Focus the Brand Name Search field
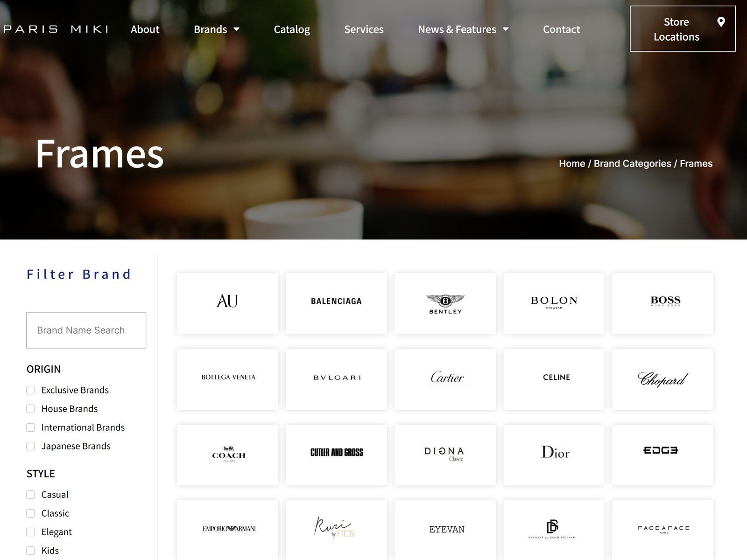 pyautogui.click(x=86, y=330)
